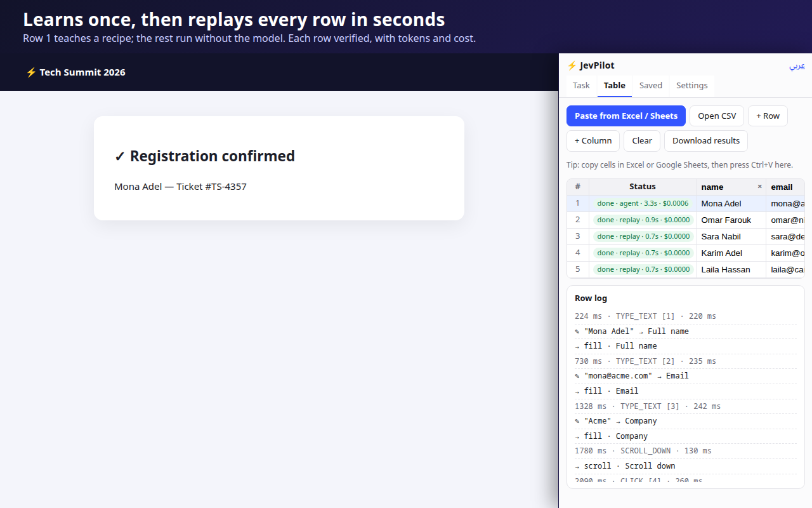Click Paste from Excel / Sheets button

click(626, 116)
